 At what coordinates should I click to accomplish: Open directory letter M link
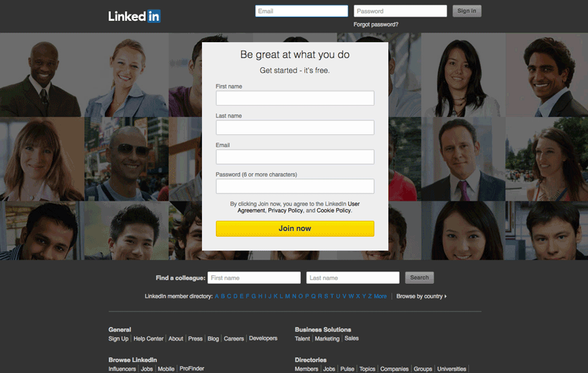tap(287, 296)
